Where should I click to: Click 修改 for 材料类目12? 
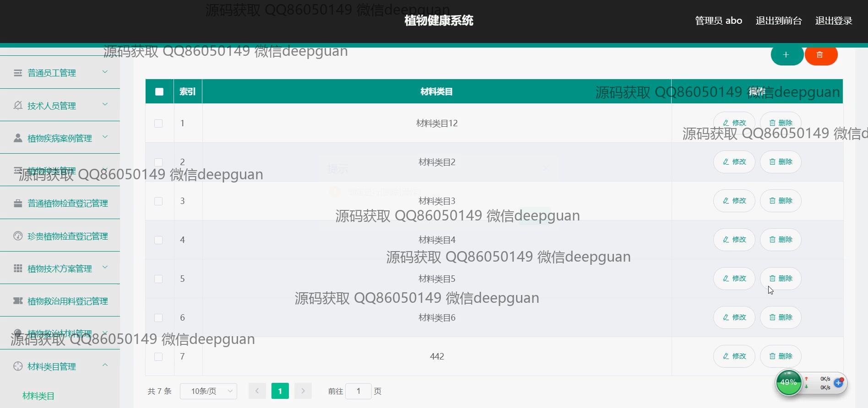[734, 123]
